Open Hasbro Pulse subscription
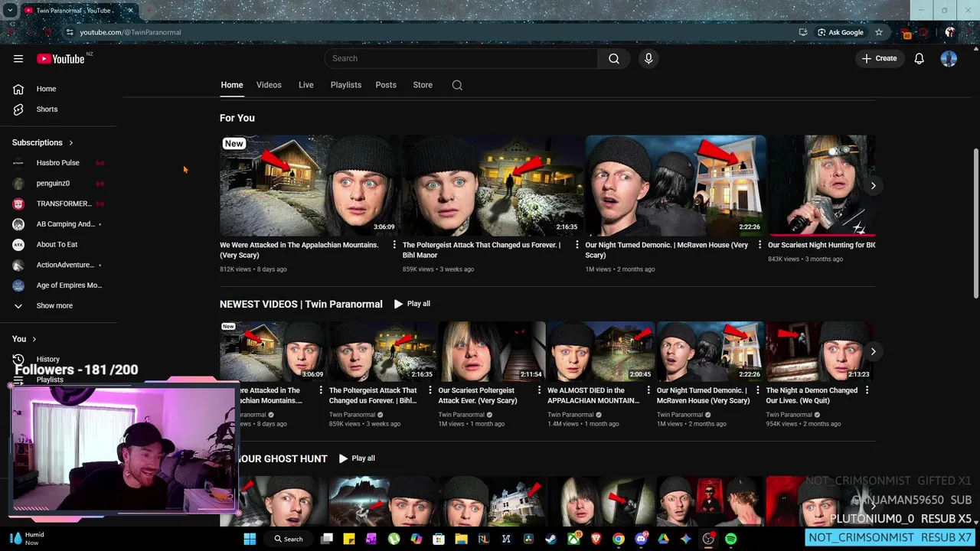Viewport: 980px width, 551px height. tap(58, 163)
